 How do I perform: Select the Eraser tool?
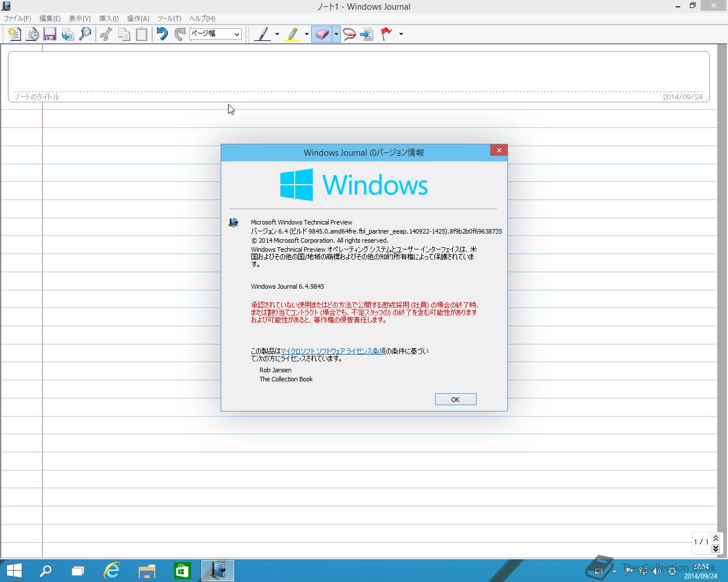tap(321, 34)
